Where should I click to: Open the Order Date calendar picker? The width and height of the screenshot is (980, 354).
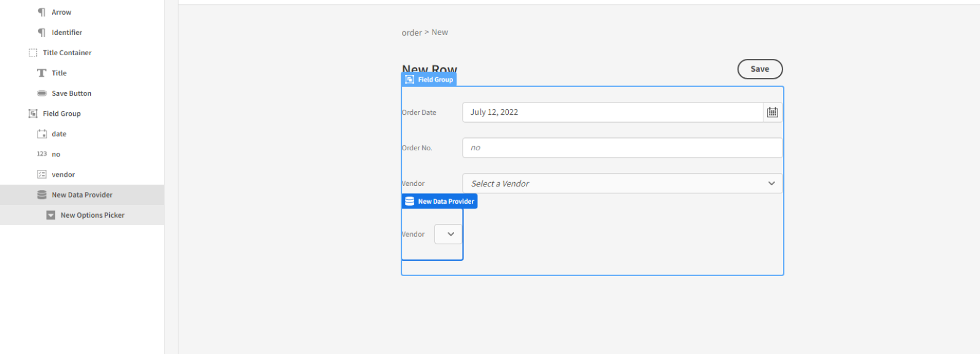pyautogui.click(x=773, y=112)
